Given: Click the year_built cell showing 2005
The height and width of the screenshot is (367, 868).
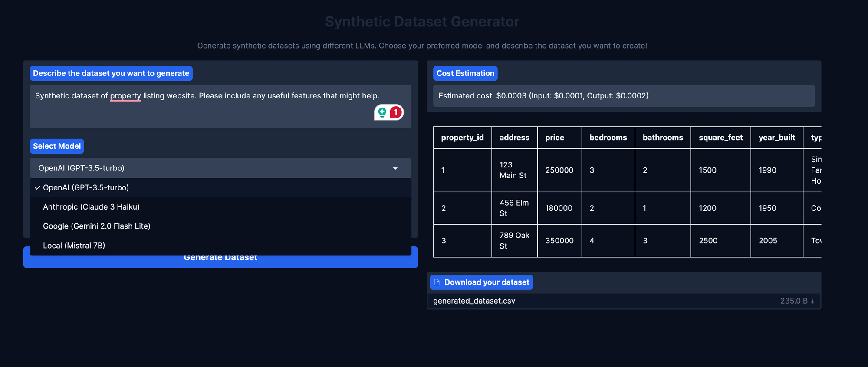Looking at the screenshot, I should pyautogui.click(x=777, y=241).
